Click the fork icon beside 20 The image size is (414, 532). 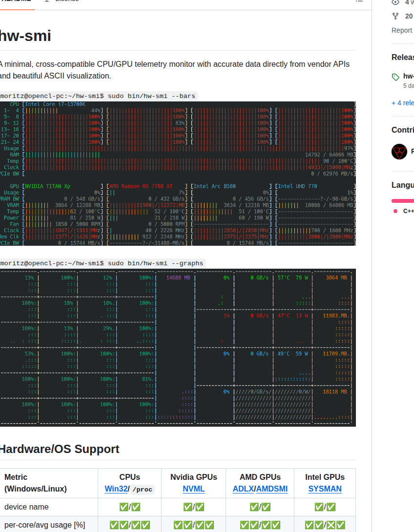[x=395, y=16]
